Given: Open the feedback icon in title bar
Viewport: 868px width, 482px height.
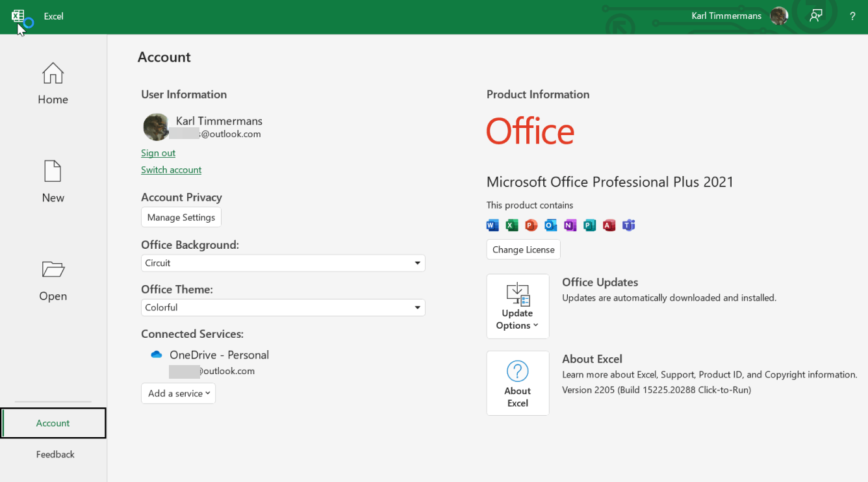Looking at the screenshot, I should coord(816,16).
